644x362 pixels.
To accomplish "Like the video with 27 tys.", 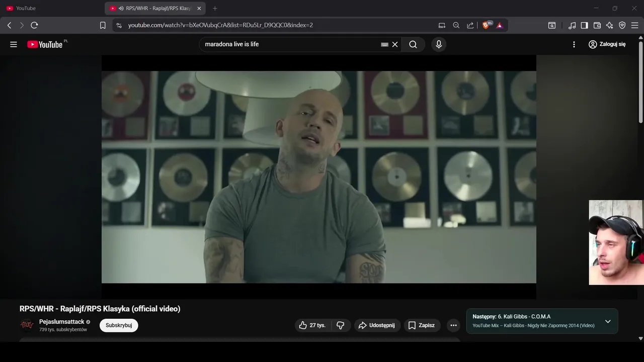I will pos(312,325).
